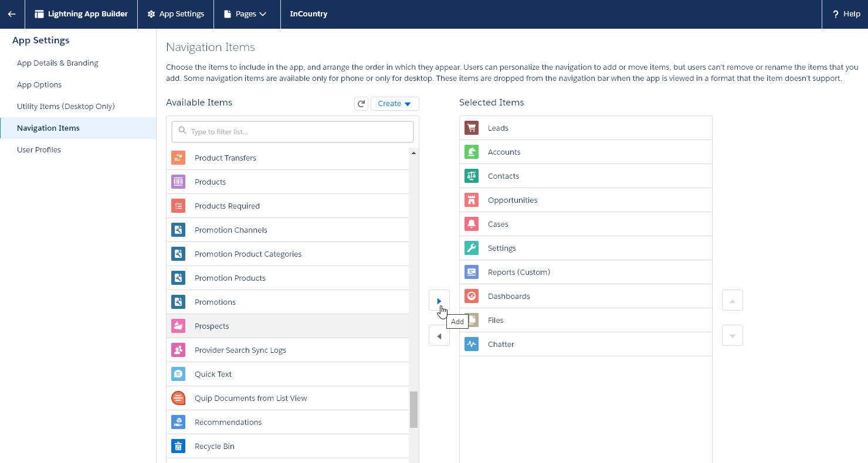Click the Promotion Products icon
This screenshot has width=868, height=463.
click(178, 278)
